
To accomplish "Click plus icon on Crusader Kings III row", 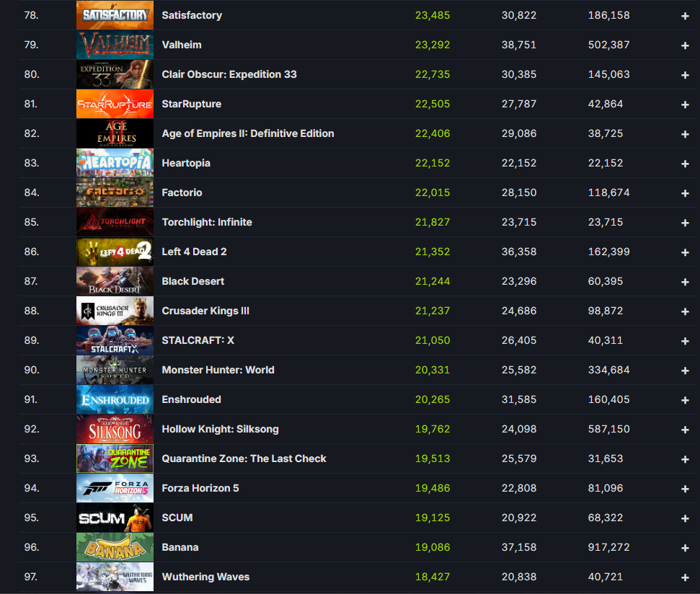I will pos(685,311).
